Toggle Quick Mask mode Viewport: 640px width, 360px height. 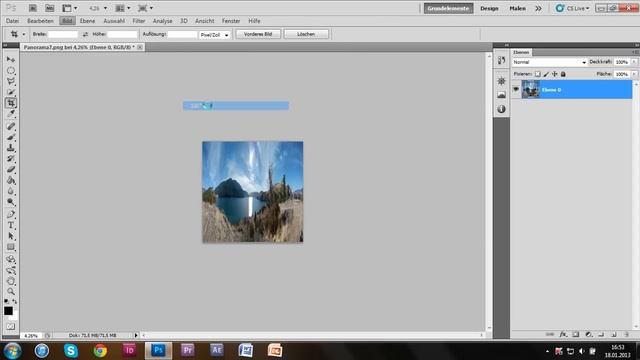(11, 327)
